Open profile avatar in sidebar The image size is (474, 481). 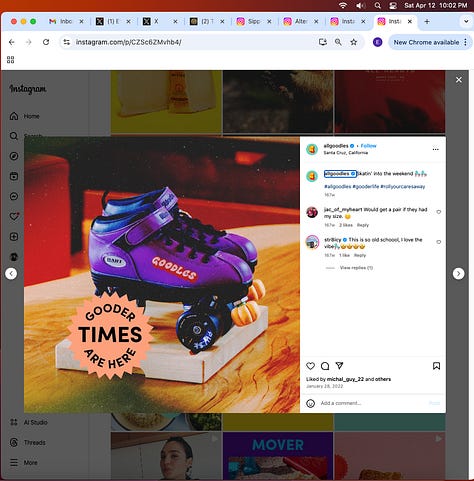click(x=14, y=257)
